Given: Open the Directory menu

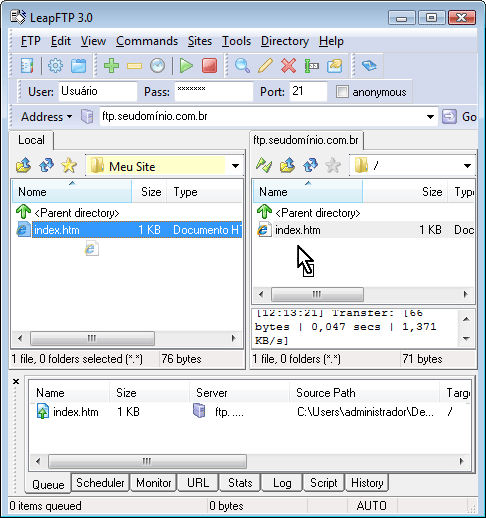Looking at the screenshot, I should [x=285, y=41].
